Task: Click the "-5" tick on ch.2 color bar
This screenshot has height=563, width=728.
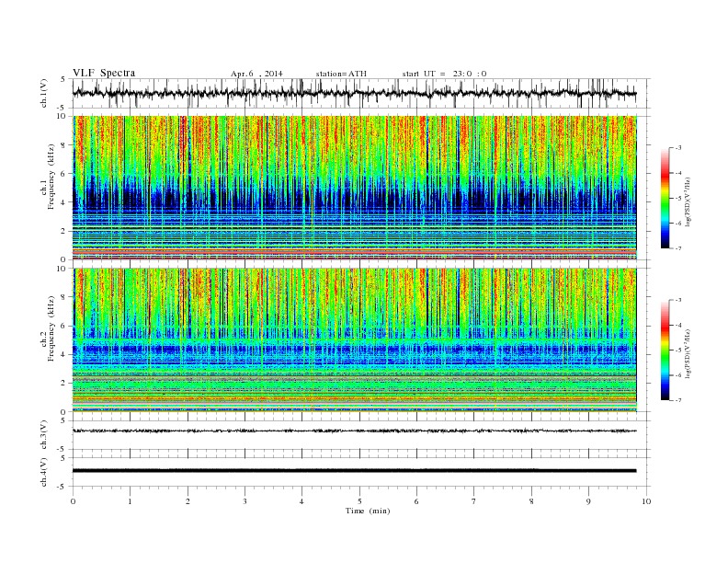Action: (677, 350)
